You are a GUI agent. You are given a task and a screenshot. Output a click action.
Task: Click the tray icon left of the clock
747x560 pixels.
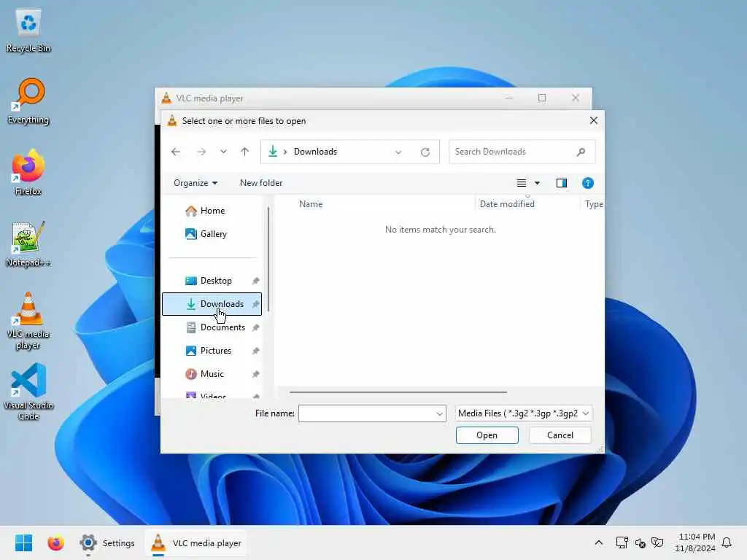(x=657, y=542)
